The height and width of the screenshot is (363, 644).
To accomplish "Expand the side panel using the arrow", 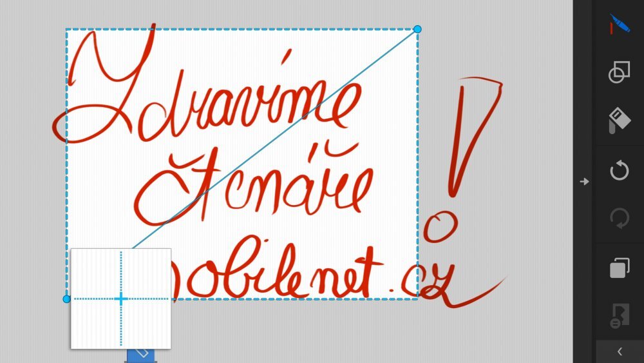I will 584,182.
